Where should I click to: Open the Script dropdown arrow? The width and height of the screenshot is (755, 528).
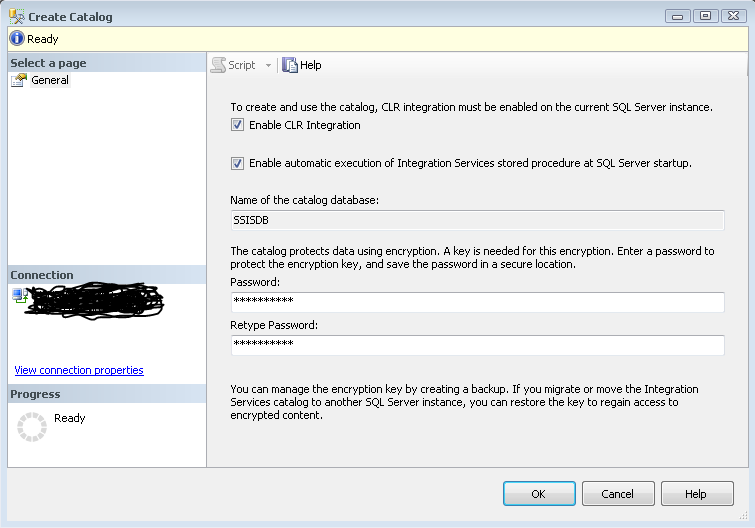(268, 65)
